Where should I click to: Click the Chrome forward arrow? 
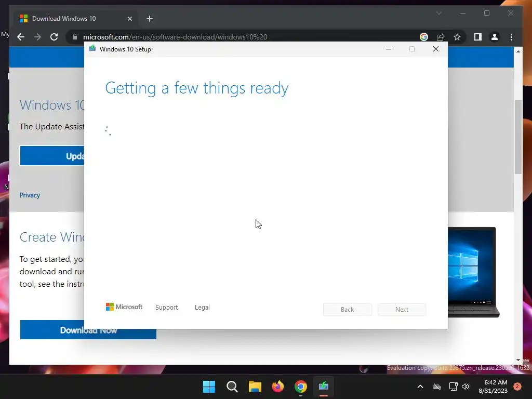37,37
